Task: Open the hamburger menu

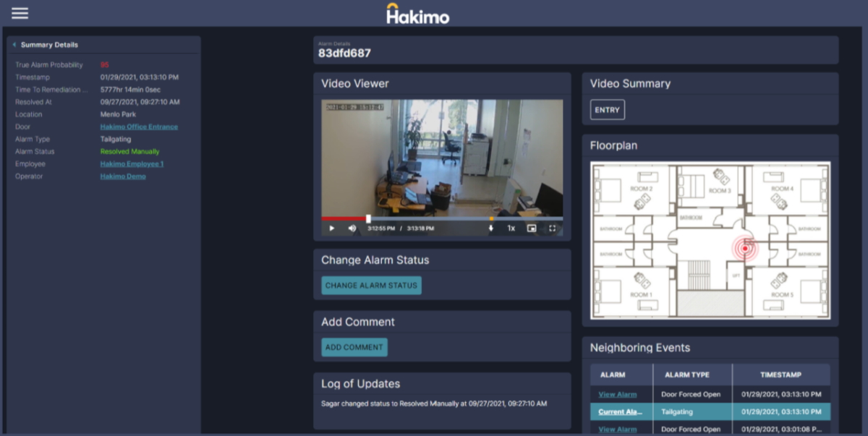Action: (x=20, y=12)
